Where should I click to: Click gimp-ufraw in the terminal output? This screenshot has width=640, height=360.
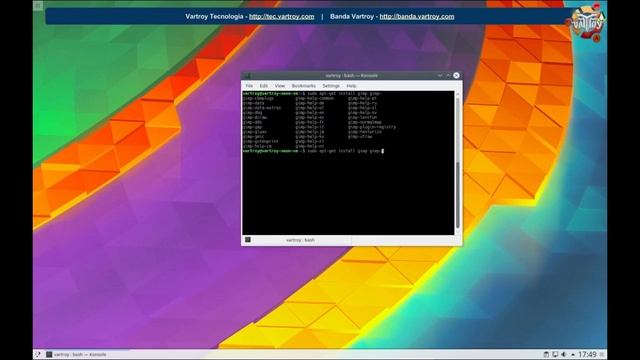pyautogui.click(x=360, y=136)
